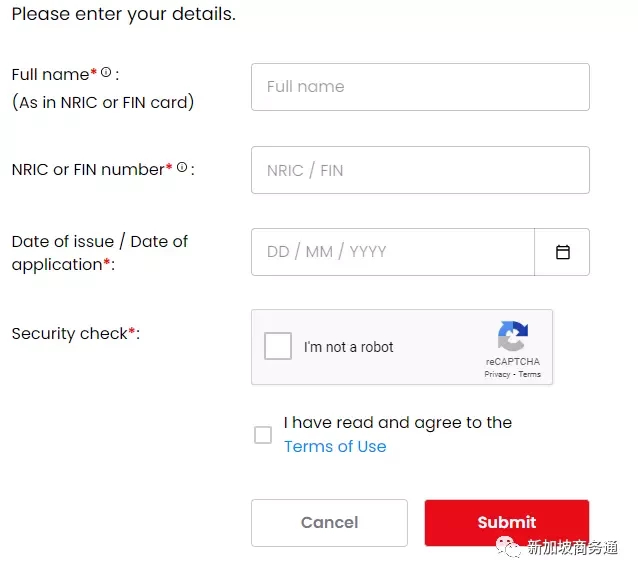638x576 pixels.
Task: Click the WeChat watermark icon
Action: click(x=507, y=547)
